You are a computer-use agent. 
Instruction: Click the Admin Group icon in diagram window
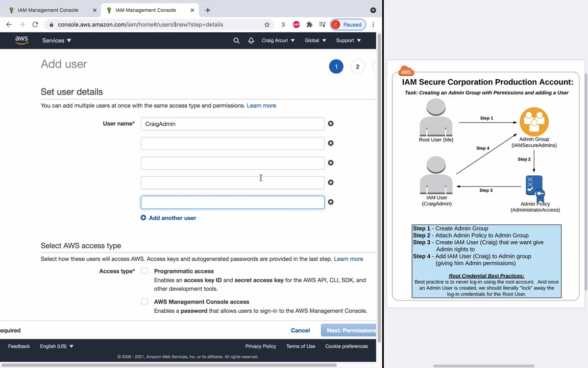pyautogui.click(x=534, y=122)
